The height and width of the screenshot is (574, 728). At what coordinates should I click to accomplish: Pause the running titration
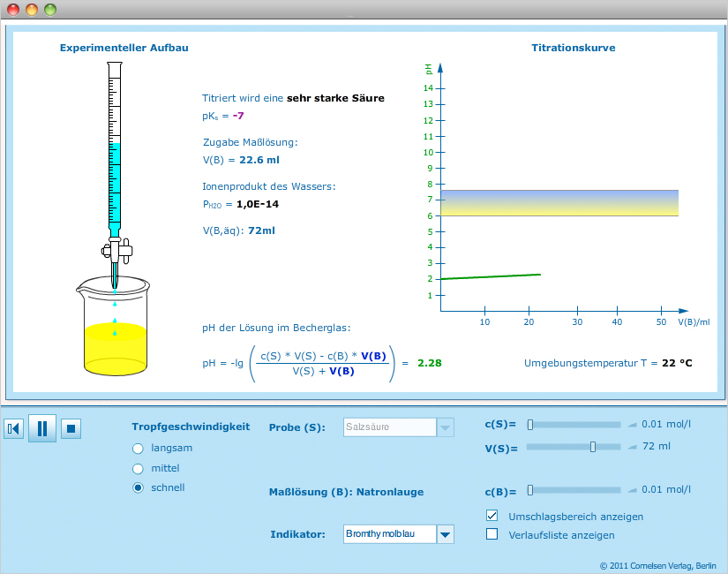tap(41, 429)
